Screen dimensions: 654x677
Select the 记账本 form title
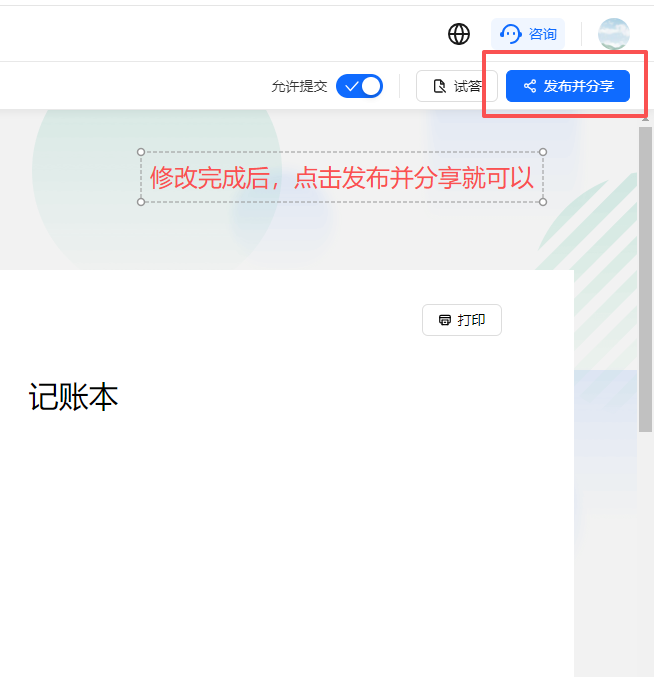73,398
